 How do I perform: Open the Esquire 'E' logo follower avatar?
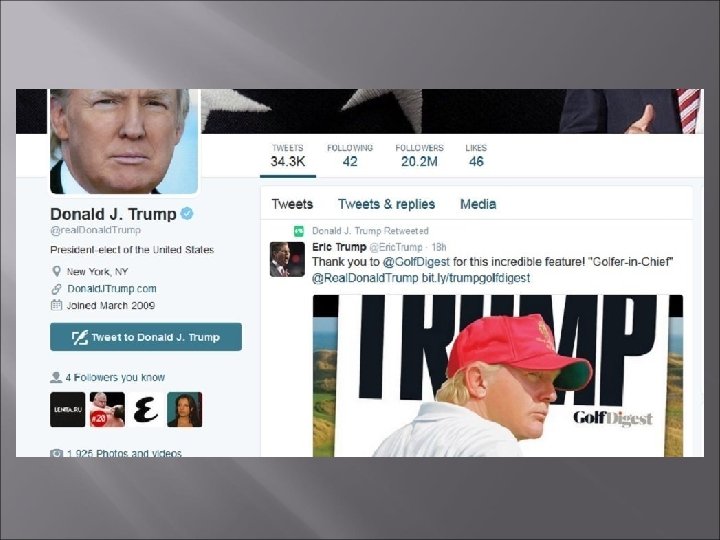click(146, 410)
